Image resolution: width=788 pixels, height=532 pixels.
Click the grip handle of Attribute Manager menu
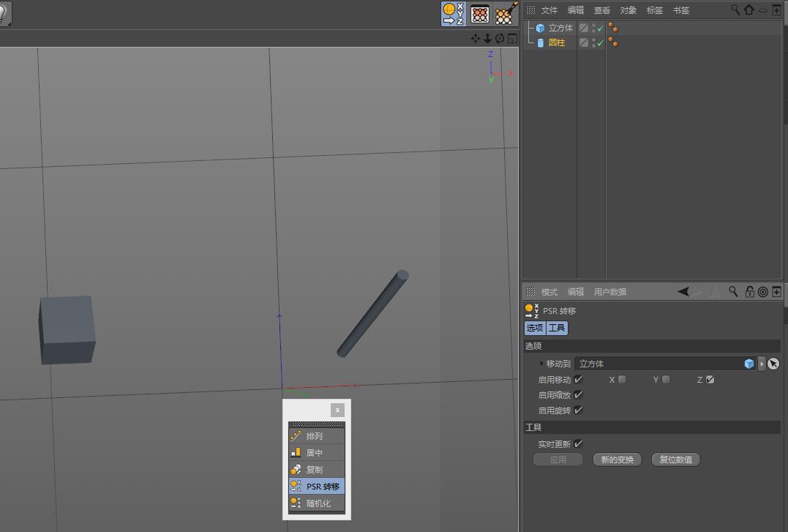(530, 291)
